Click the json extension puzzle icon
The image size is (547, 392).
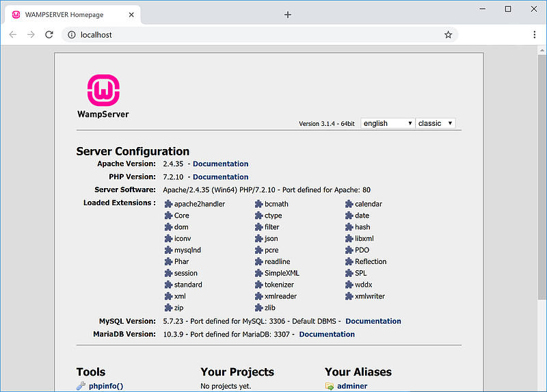(x=259, y=238)
